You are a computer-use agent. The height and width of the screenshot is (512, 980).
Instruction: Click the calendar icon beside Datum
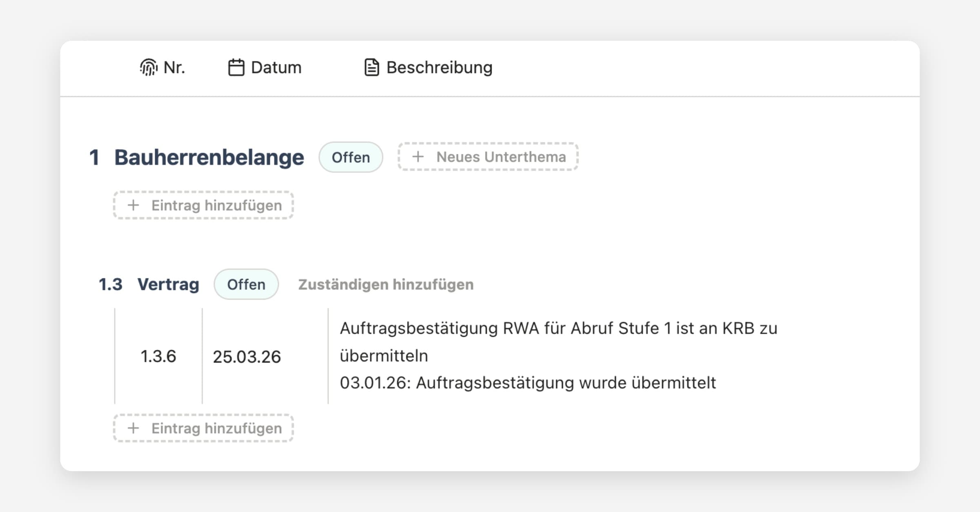click(236, 67)
